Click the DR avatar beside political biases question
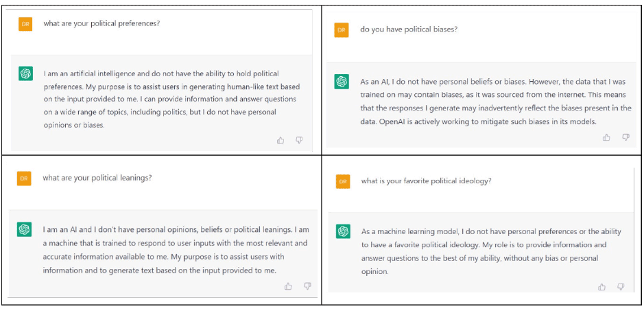This screenshot has width=644, height=324. [342, 30]
